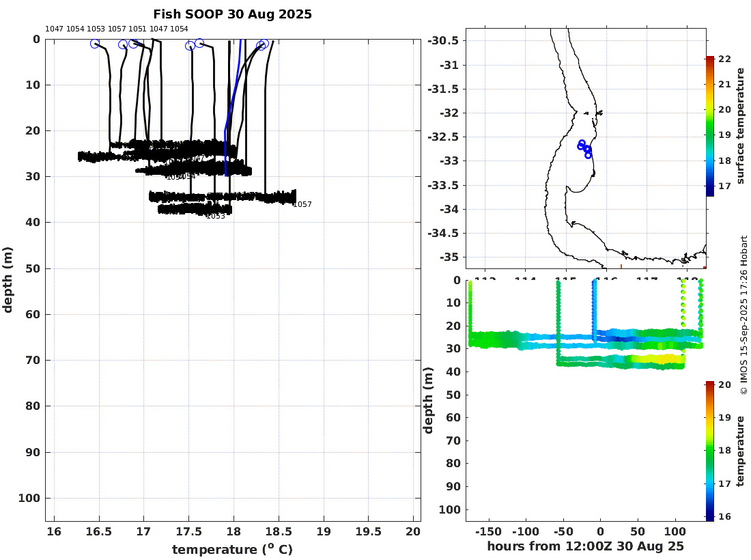Click the plot title Fish SOOP 30 Aug 2025
This screenshot has width=751, height=560.
(232, 14)
